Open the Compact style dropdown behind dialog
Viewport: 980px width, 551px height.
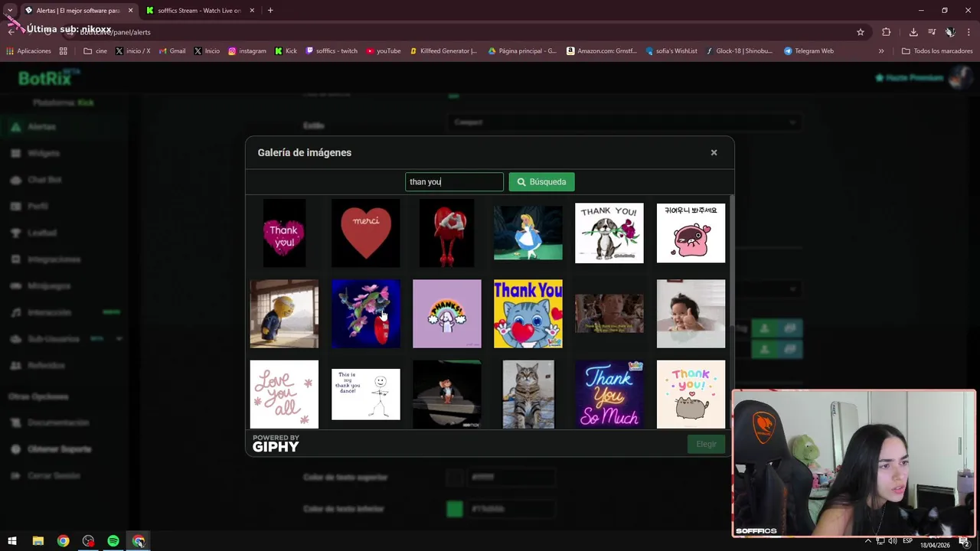click(624, 122)
